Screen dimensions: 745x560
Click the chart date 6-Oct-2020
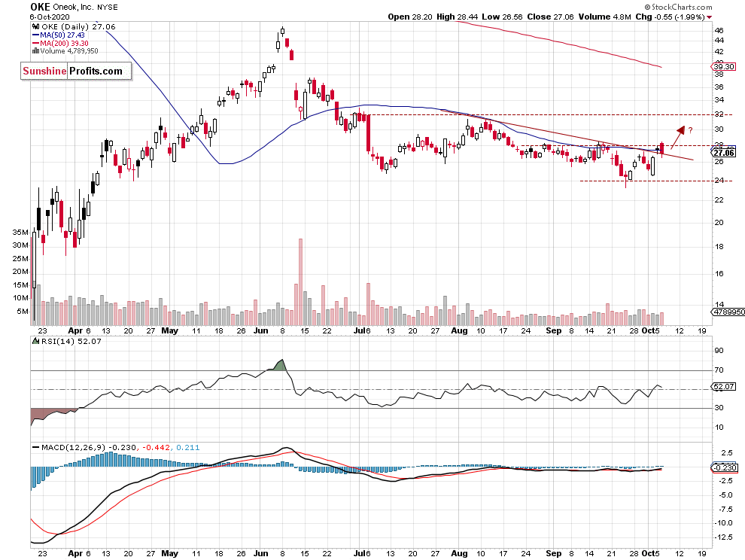(x=50, y=17)
